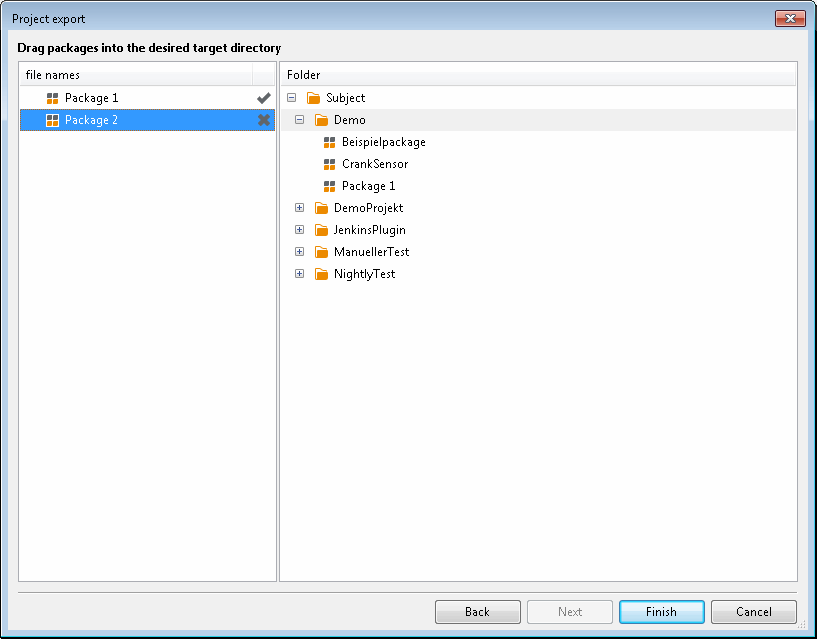This screenshot has width=817, height=639.
Task: Click the package icon of Package 1 under Demo
Action: pos(329,186)
